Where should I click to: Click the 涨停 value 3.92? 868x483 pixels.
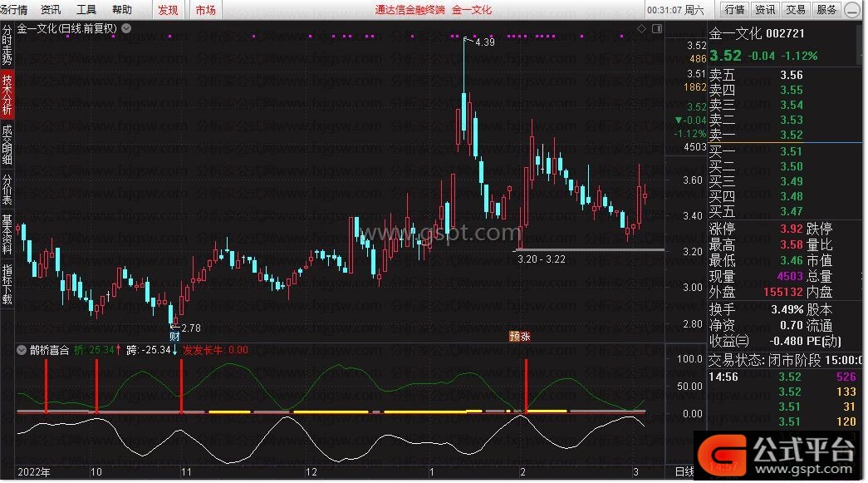coord(792,229)
